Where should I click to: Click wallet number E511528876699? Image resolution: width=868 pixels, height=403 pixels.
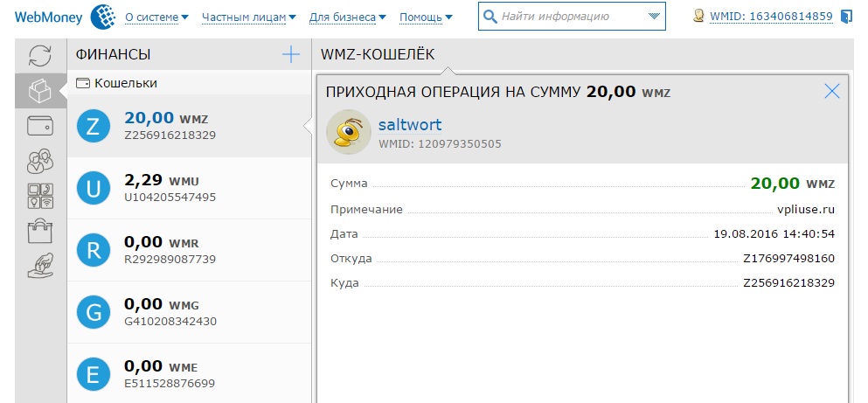[x=170, y=383]
